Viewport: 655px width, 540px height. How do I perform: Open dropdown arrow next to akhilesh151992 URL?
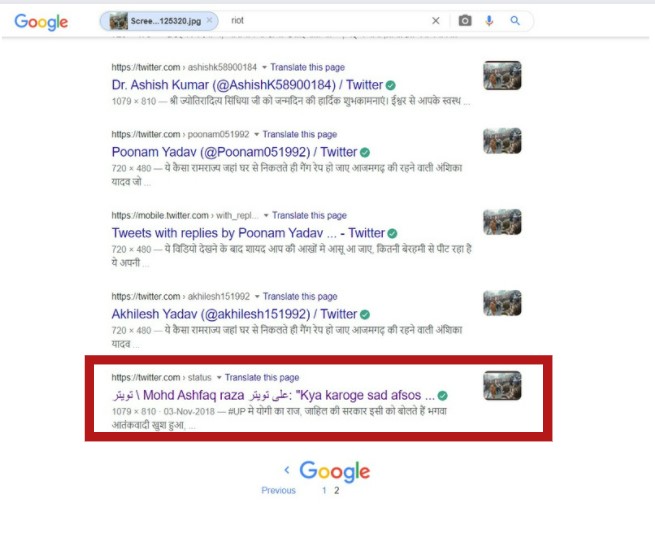pyautogui.click(x=256, y=297)
